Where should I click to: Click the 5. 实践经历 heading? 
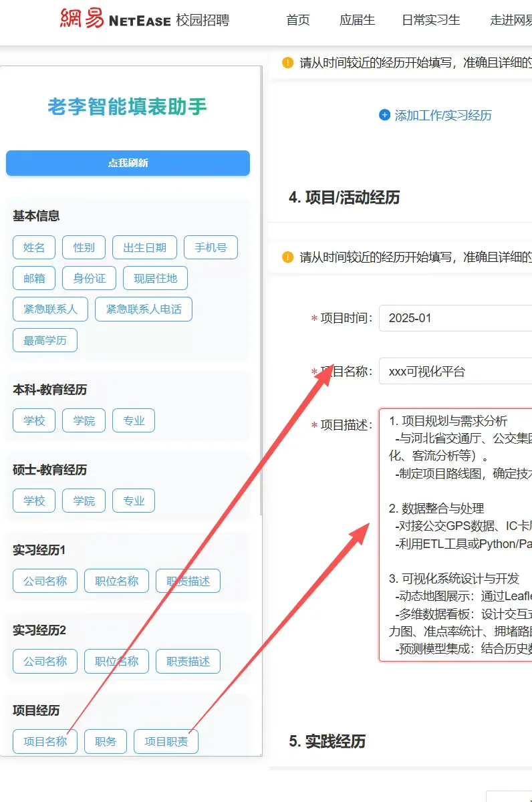(327, 741)
